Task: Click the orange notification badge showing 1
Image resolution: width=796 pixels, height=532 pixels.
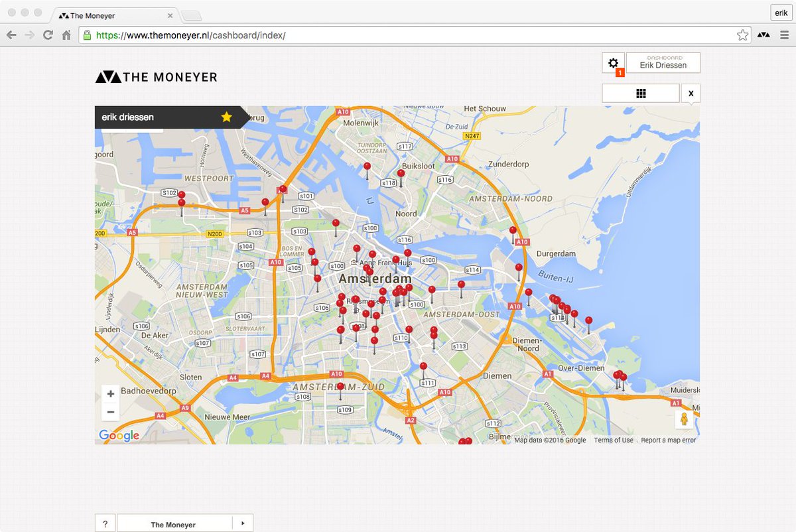Action: (620, 72)
